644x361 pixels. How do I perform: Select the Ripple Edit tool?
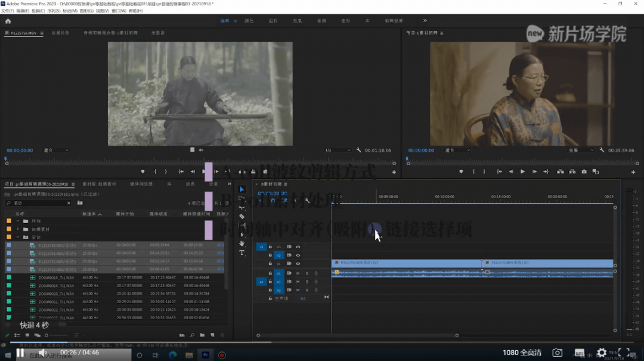pyautogui.click(x=242, y=207)
